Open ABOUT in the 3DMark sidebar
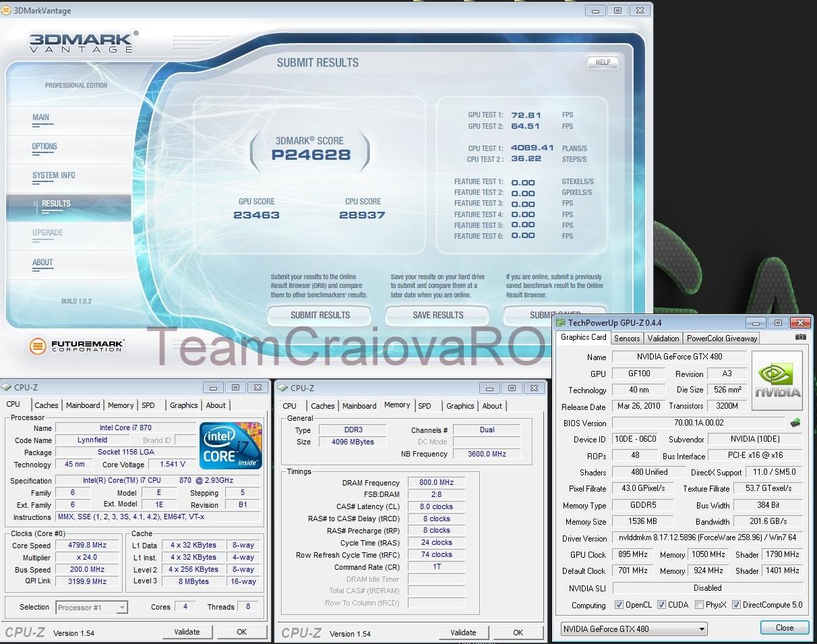Viewport: 817px width, 644px height. point(42,262)
